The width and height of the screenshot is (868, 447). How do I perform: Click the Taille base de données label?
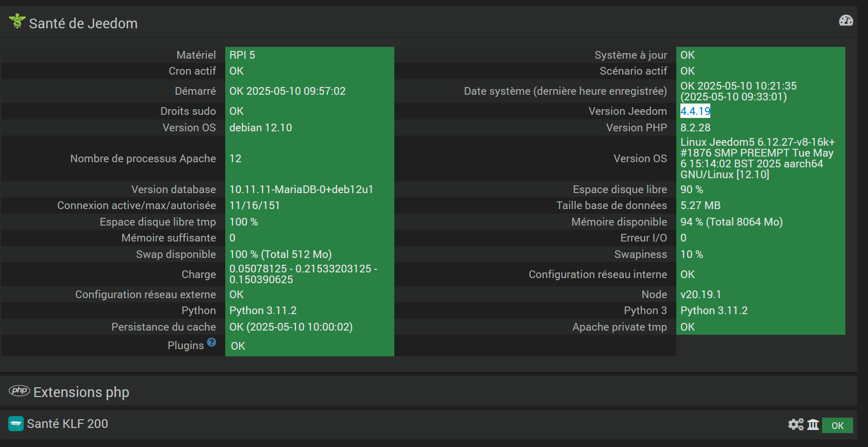(611, 205)
